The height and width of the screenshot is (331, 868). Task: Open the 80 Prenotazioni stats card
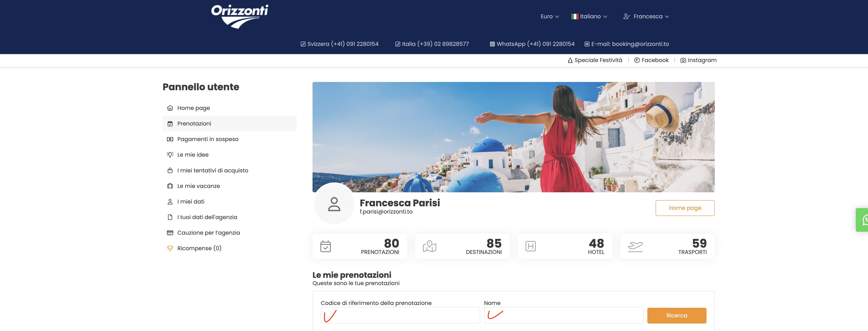coord(359,246)
